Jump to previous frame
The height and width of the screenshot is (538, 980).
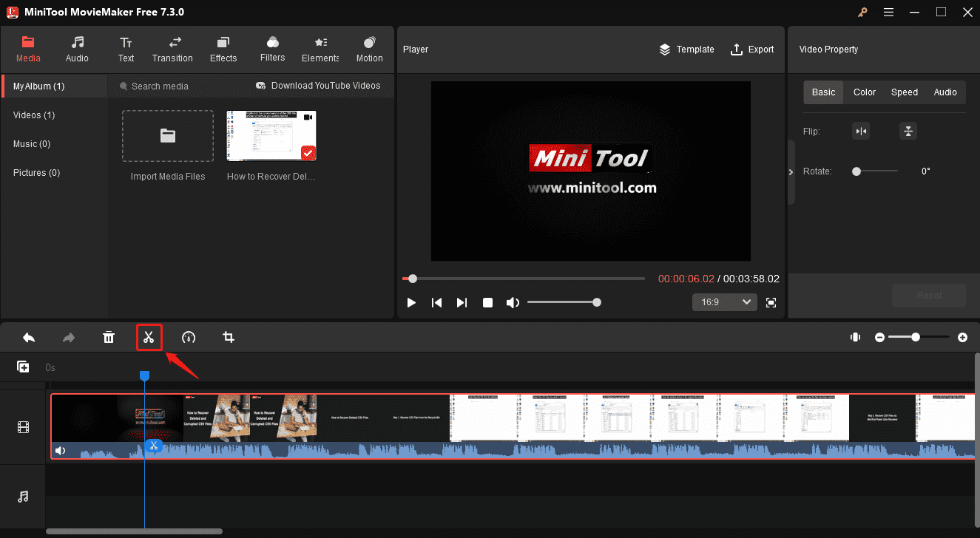point(437,302)
